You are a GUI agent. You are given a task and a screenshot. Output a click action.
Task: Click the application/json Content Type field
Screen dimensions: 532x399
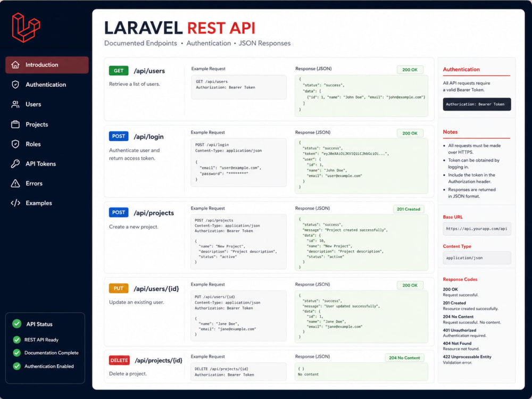point(477,258)
